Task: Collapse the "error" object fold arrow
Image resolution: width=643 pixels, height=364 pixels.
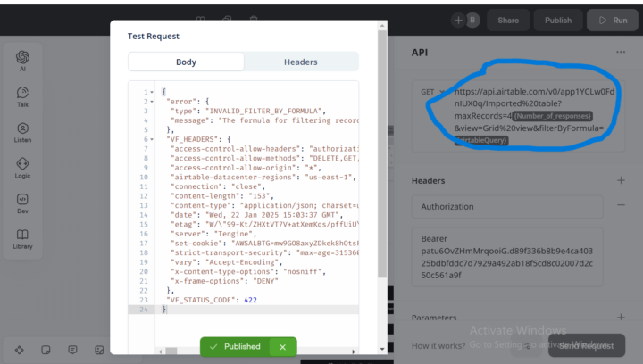Action: (152, 102)
